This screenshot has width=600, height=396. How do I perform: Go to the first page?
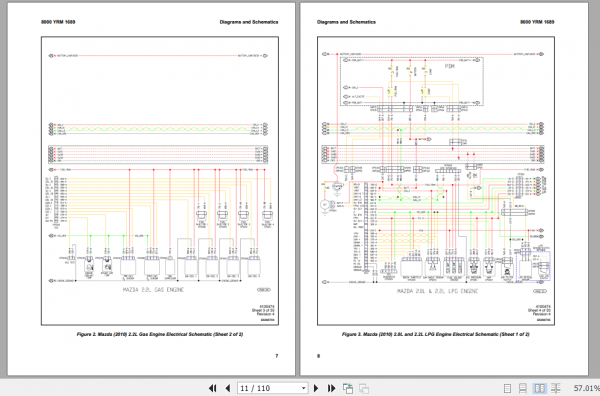(x=212, y=388)
